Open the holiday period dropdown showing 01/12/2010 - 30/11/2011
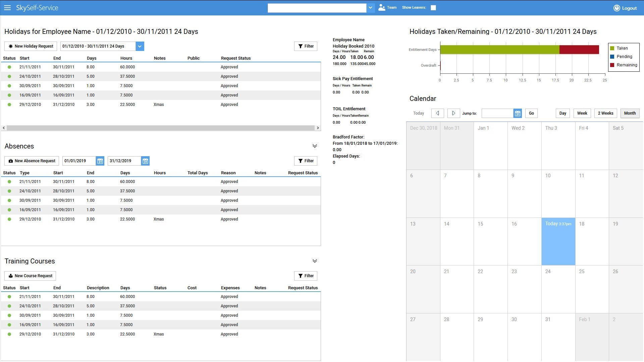644x362 pixels. (x=140, y=46)
